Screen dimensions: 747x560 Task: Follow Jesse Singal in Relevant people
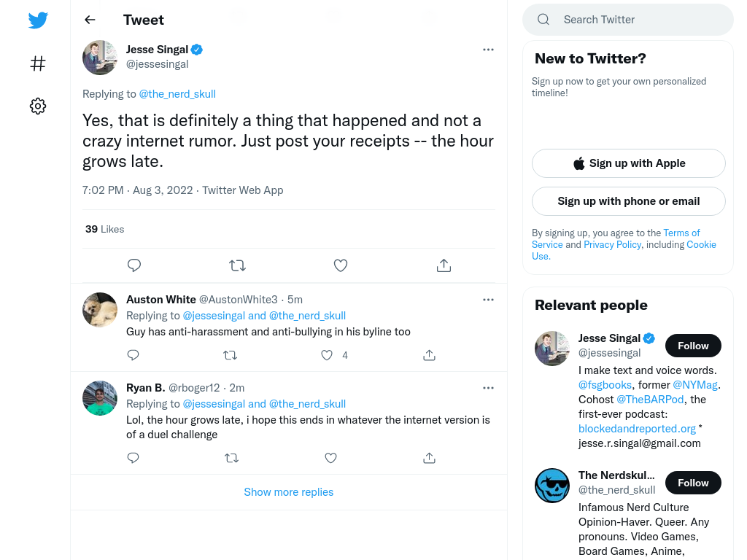pos(693,346)
